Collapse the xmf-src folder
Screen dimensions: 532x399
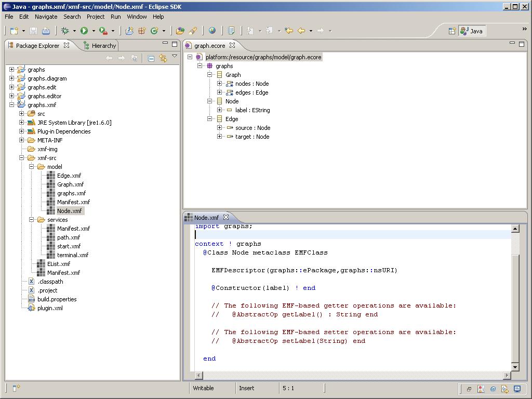tap(22, 158)
